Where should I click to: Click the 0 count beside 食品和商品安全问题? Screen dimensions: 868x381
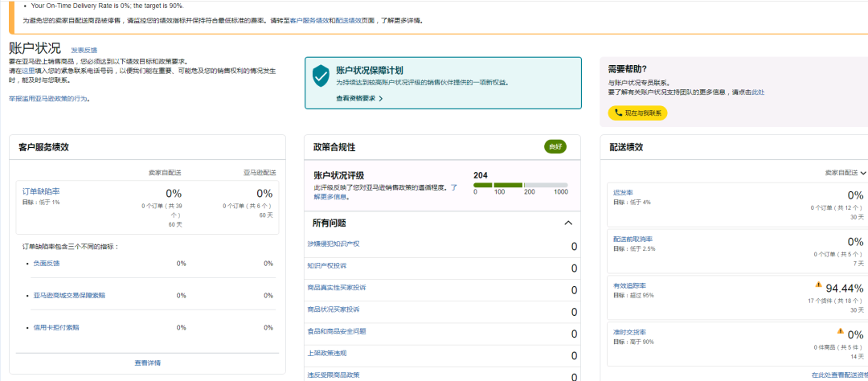tap(574, 334)
